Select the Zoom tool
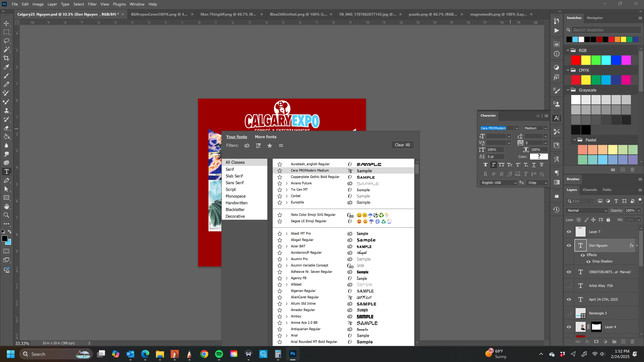Screen dimensions: 644x362 point(6,215)
